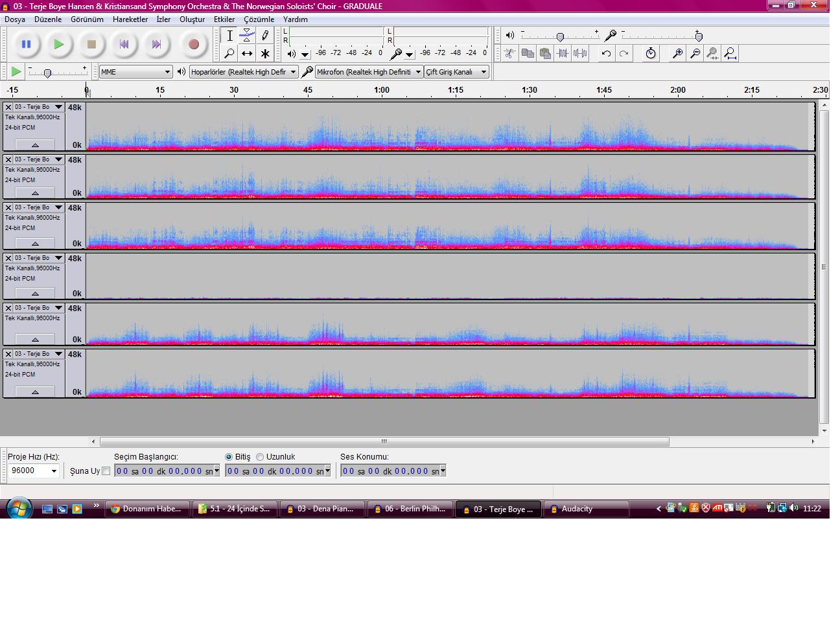Open the input meter options dropdown
Screen dimensions: 840x630
pyautogui.click(x=409, y=54)
